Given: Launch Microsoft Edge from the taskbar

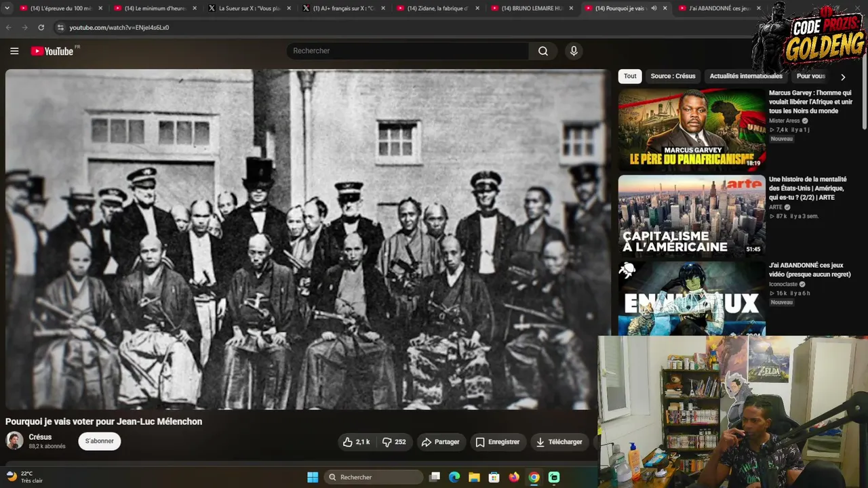Looking at the screenshot, I should [454, 477].
